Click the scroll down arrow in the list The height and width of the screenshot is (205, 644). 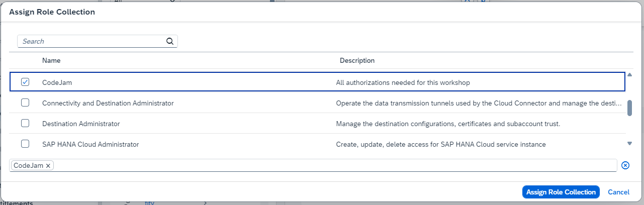tap(629, 144)
